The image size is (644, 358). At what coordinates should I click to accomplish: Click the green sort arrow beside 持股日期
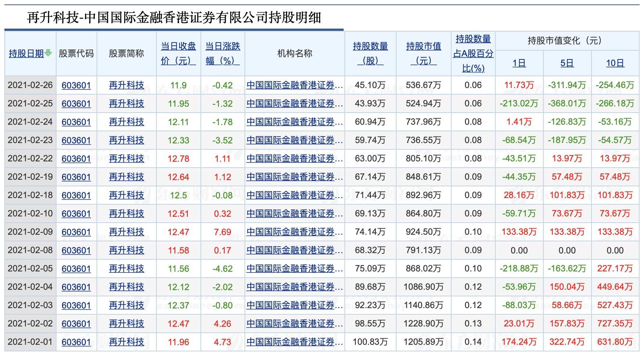pyautogui.click(x=48, y=54)
